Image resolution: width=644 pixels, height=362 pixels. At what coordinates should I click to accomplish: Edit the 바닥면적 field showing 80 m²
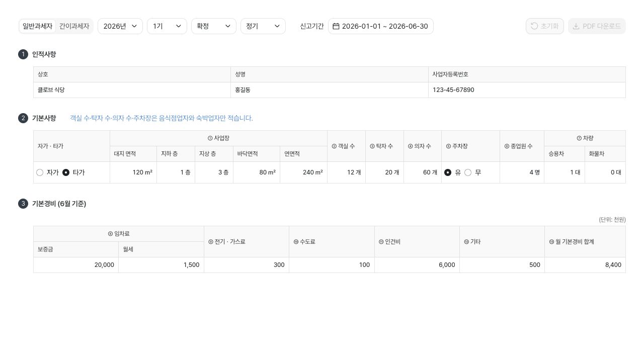pos(257,172)
